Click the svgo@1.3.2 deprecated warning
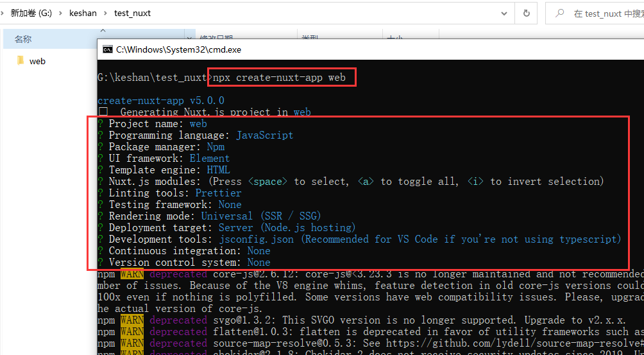 [x=361, y=320]
